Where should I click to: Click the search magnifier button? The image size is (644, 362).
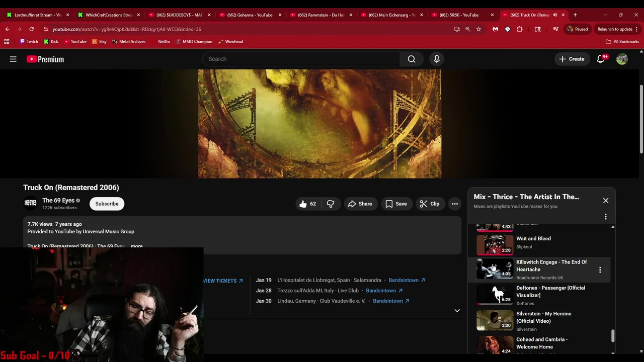pos(412,59)
